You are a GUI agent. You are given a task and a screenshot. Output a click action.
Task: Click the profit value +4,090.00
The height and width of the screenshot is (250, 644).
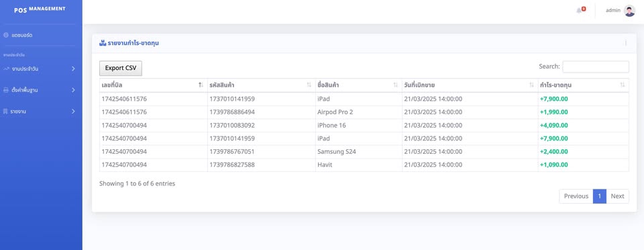[x=553, y=125]
